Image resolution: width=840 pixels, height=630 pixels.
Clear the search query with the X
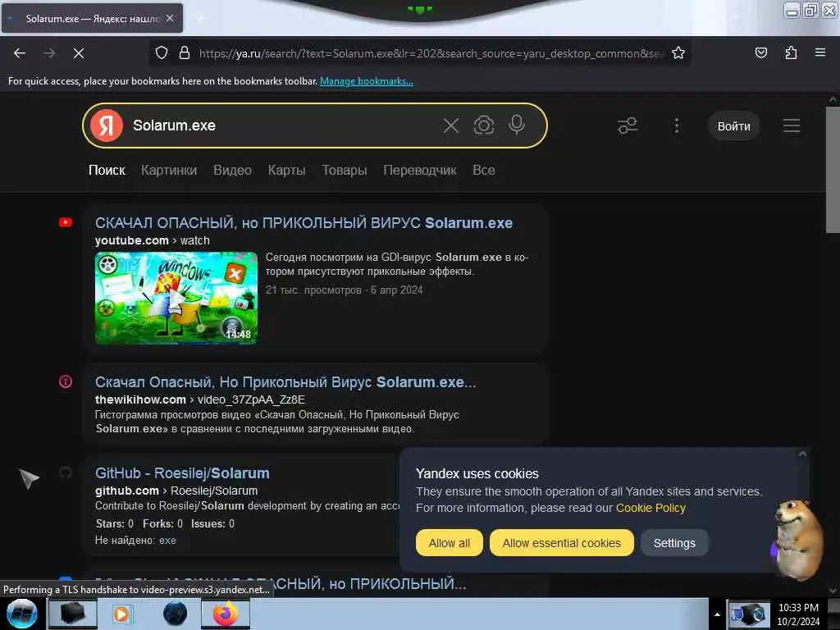coord(451,126)
